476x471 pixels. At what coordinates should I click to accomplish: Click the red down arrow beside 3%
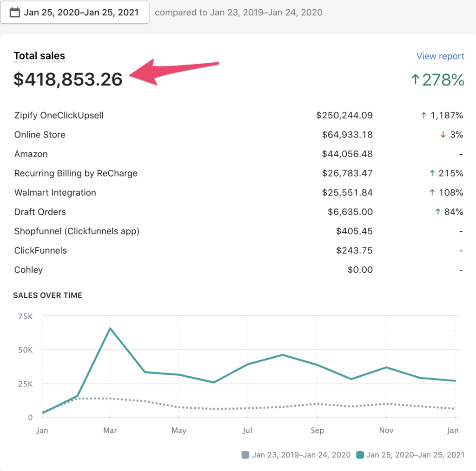[x=443, y=135]
